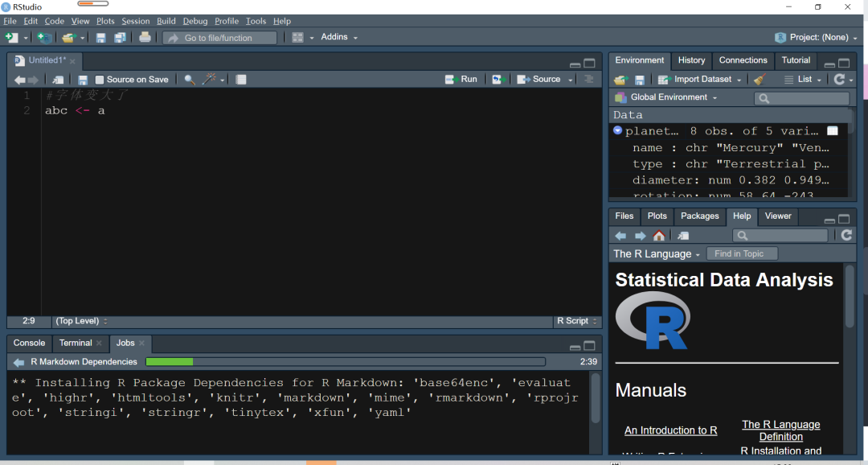868x465 pixels.
Task: Open the Session menu
Action: coord(136,21)
